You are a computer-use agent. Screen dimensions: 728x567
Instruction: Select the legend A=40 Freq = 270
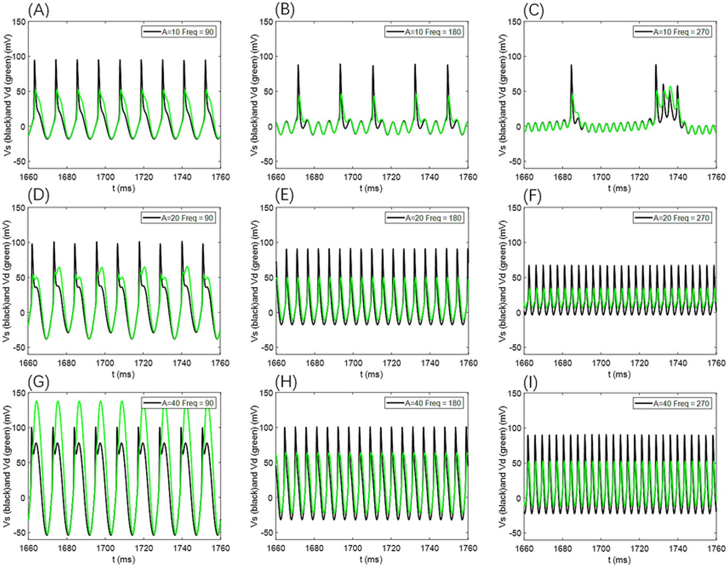pos(672,404)
